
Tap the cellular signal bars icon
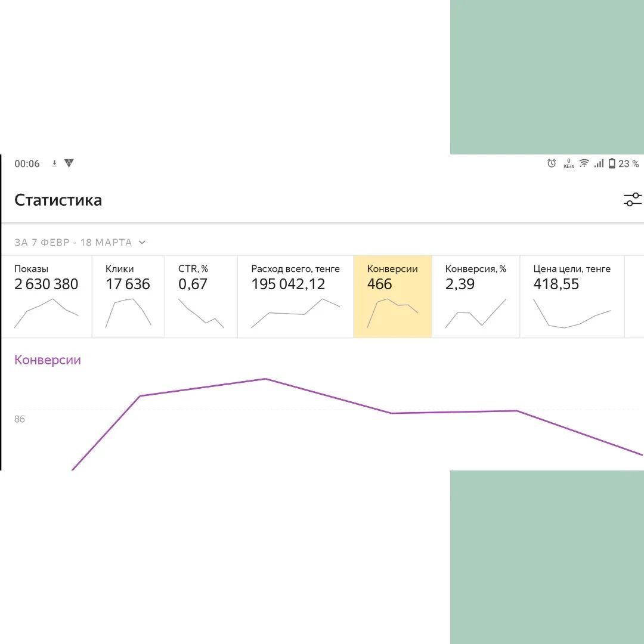[599, 163]
